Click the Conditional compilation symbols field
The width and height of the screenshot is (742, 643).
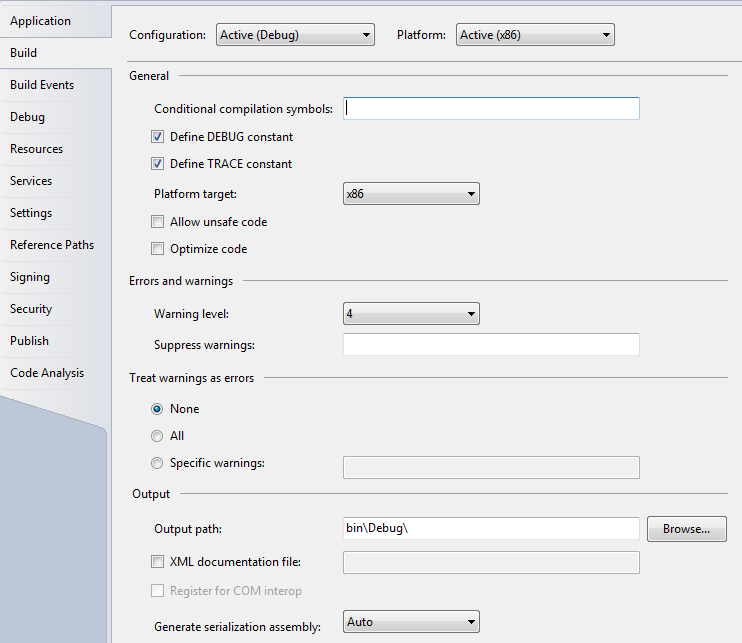tap(491, 108)
